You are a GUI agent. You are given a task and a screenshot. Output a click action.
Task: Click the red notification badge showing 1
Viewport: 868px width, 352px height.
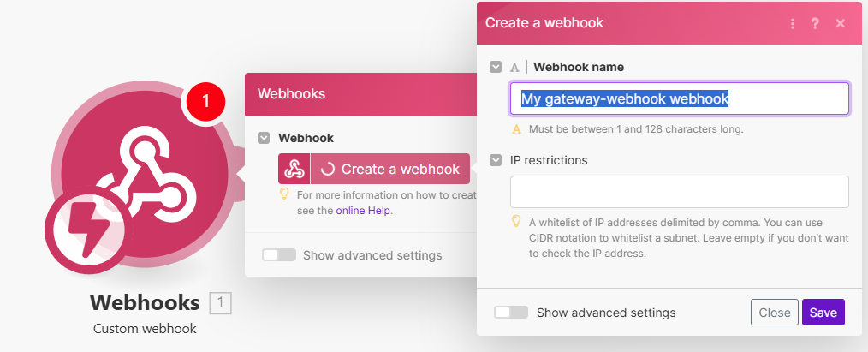click(205, 101)
